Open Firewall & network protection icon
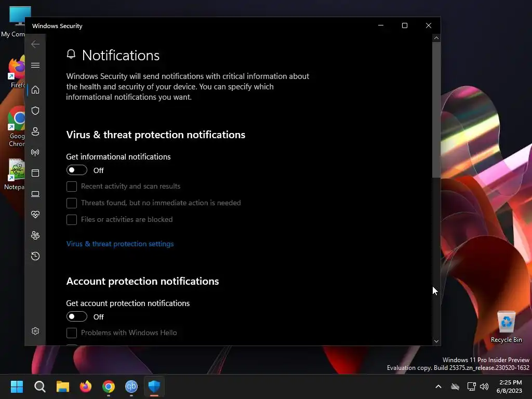The image size is (532, 399). point(35,152)
